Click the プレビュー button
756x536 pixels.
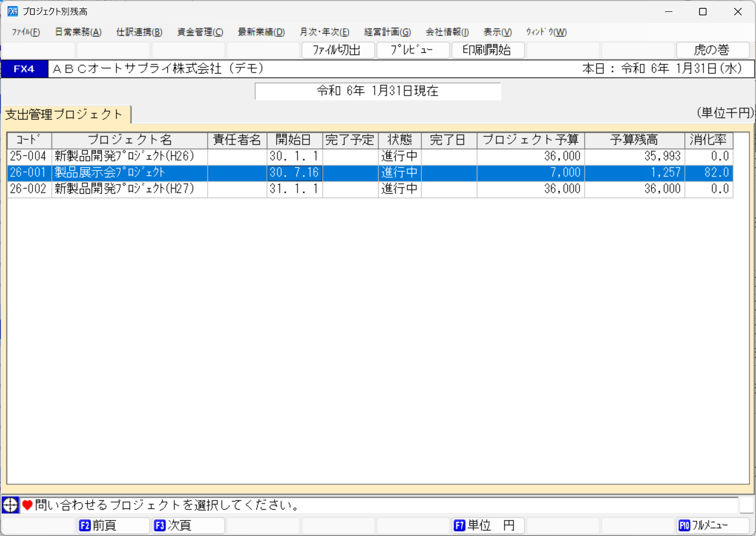pyautogui.click(x=413, y=50)
